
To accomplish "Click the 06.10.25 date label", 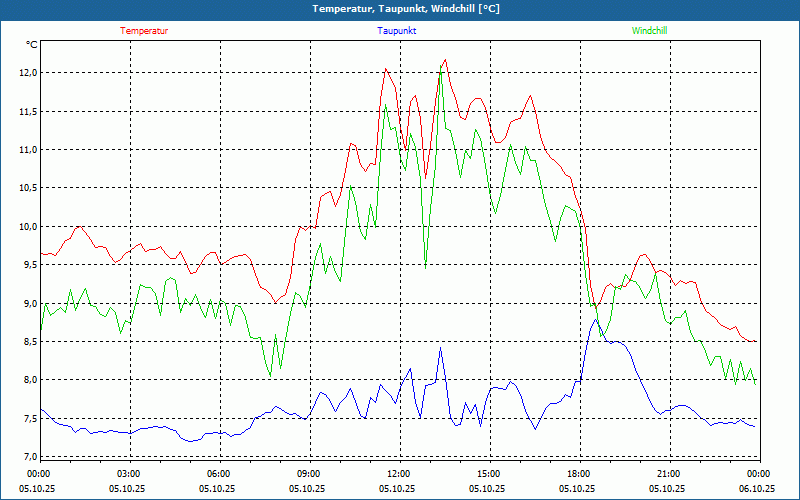I will click(x=757, y=488).
